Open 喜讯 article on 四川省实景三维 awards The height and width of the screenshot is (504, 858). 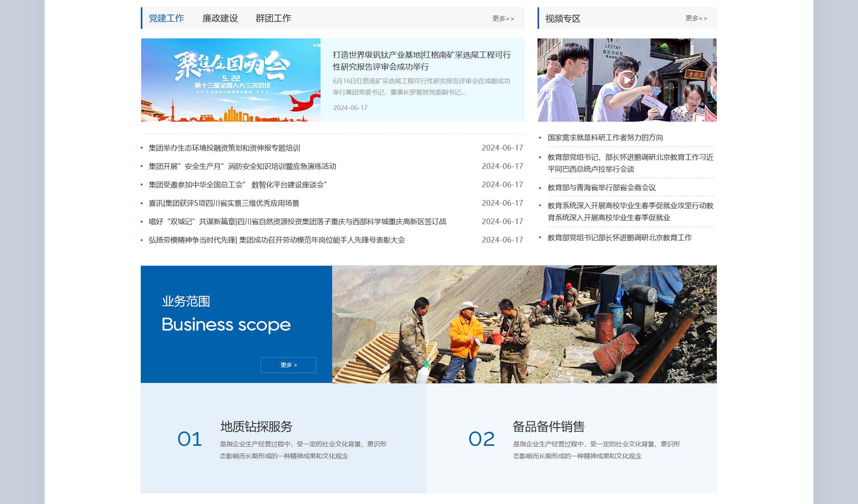(x=224, y=203)
